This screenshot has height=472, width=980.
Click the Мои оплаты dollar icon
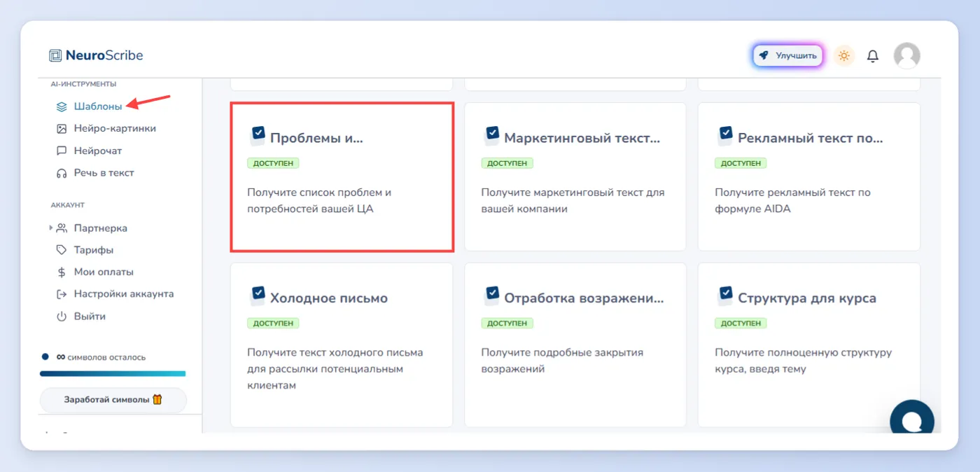pyautogui.click(x=62, y=272)
